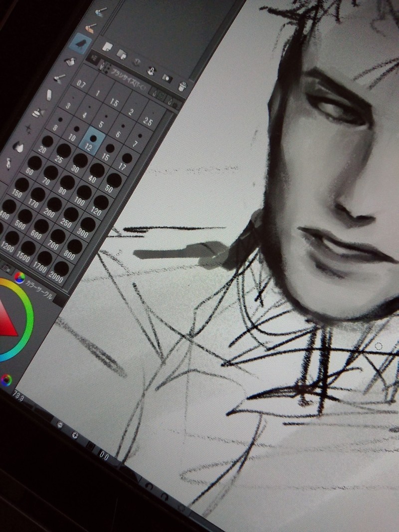Click the merge with lower layer icon
The image size is (399, 532).
coord(151,71)
